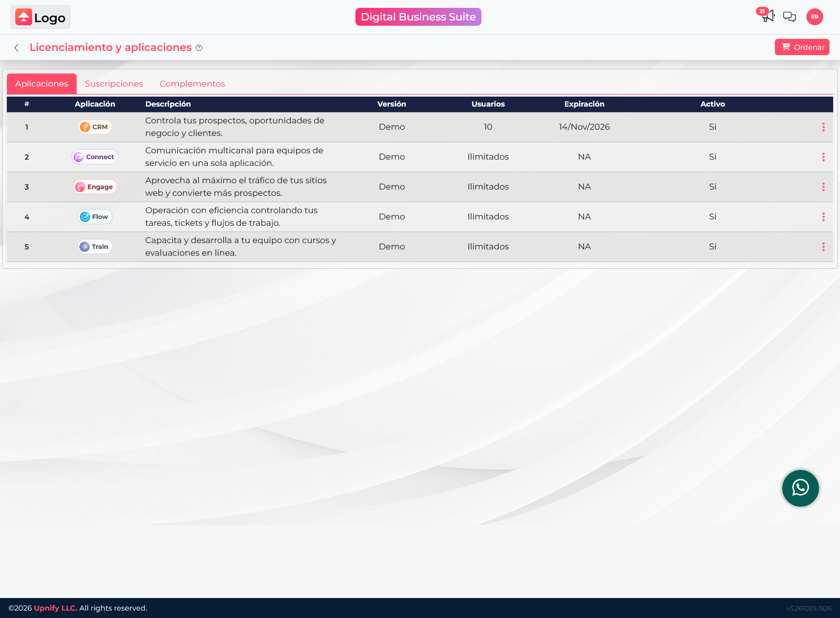This screenshot has height=618, width=840.
Task: Click the version number v5.261029.1926 in footer
Action: [808, 609]
